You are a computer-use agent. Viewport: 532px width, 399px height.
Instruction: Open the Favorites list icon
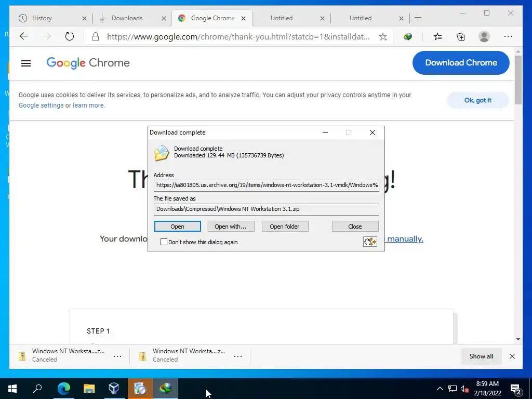click(437, 37)
